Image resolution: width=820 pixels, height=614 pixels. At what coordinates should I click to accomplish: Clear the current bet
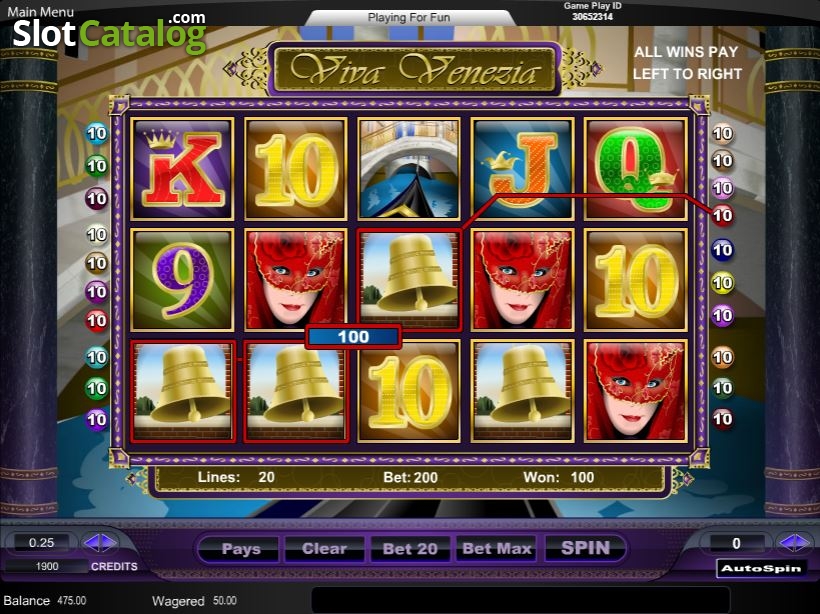[x=324, y=549]
